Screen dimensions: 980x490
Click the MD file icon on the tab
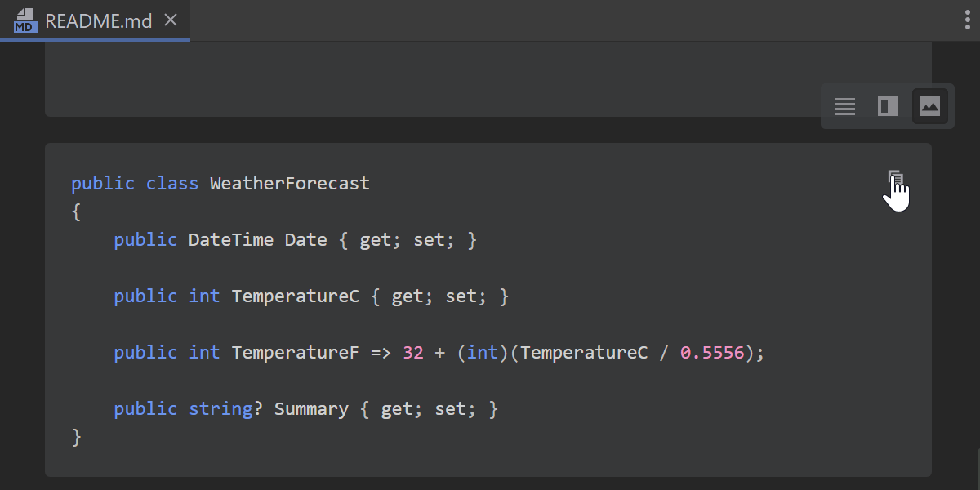tap(26, 20)
